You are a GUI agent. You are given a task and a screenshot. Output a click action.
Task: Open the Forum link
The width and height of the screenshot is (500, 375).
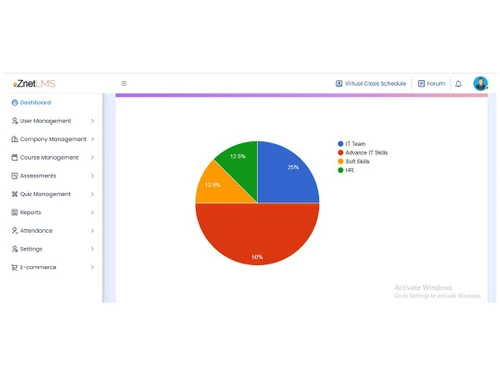click(x=436, y=83)
